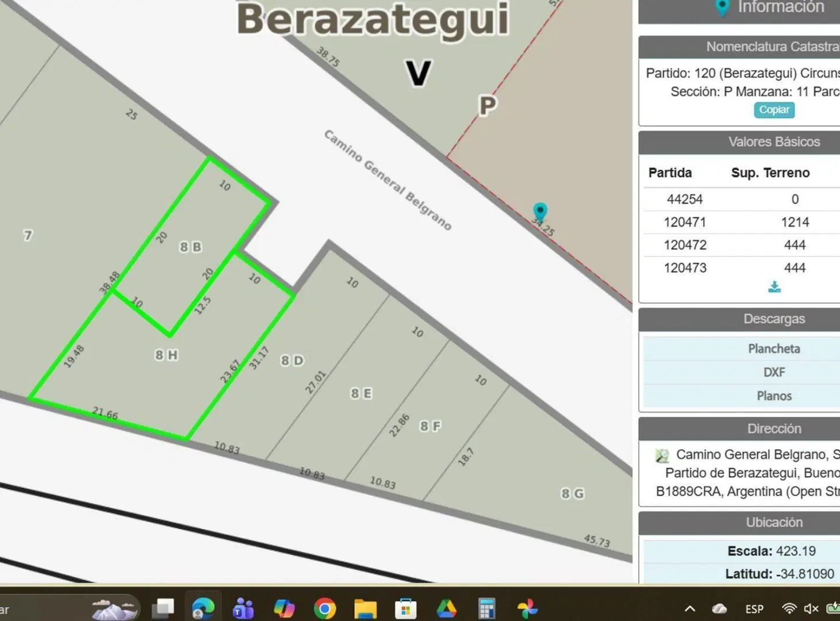The width and height of the screenshot is (840, 621).
Task: Open Task View in the taskbar
Action: tap(163, 608)
